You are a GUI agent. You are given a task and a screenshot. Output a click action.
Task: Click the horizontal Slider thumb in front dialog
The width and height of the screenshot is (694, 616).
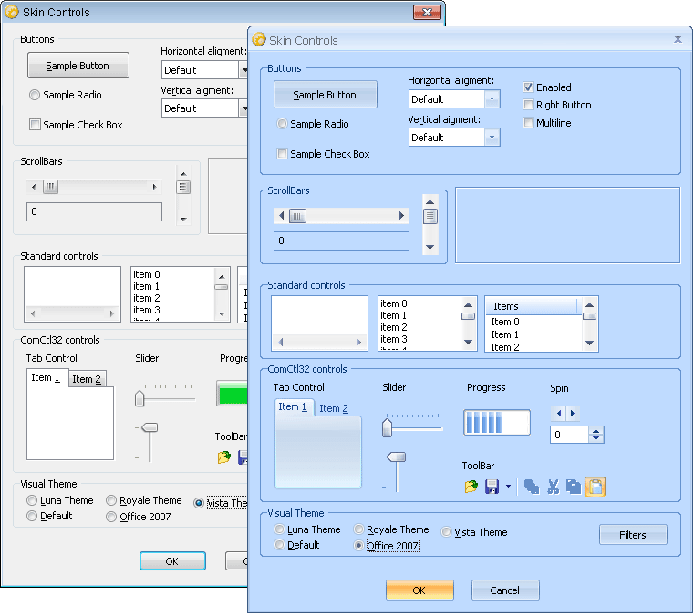(387, 427)
